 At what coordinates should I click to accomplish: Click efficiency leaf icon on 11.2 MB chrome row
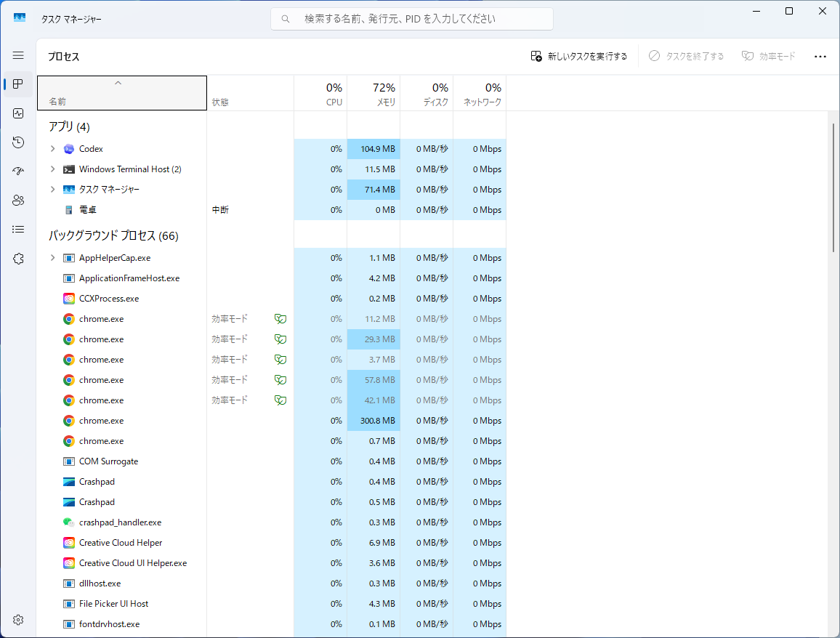click(x=280, y=319)
